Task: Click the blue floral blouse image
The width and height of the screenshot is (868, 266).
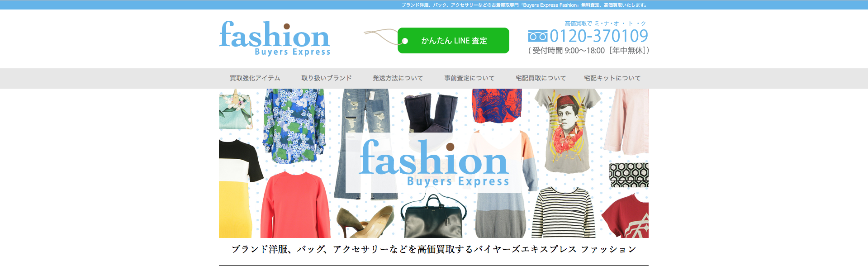Action: [294, 125]
